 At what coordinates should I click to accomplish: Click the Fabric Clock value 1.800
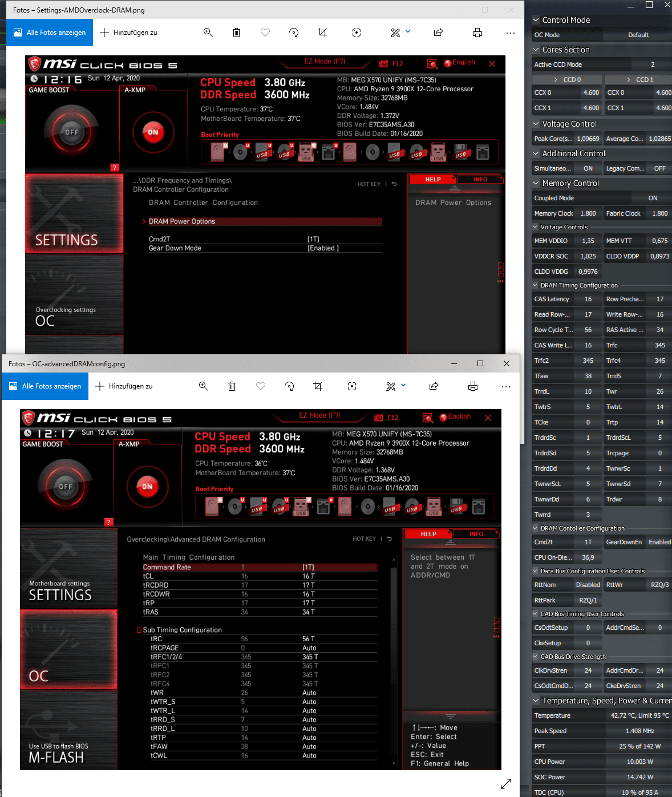coord(659,213)
